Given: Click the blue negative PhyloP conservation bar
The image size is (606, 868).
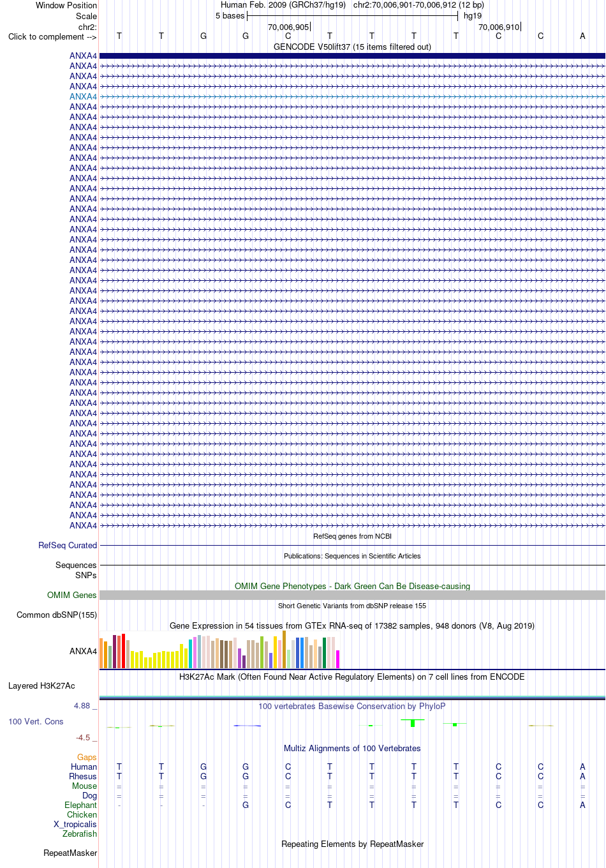Looking at the screenshot, I should [x=247, y=726].
